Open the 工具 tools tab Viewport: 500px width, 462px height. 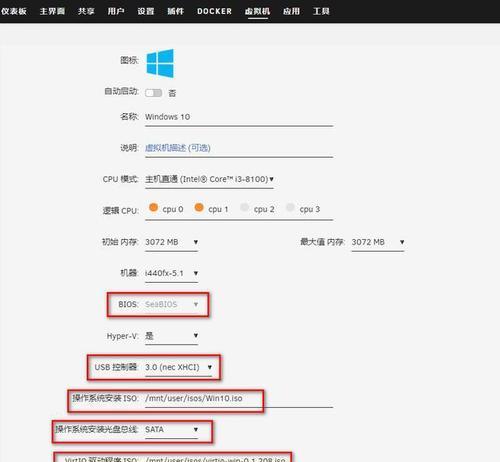tap(321, 11)
